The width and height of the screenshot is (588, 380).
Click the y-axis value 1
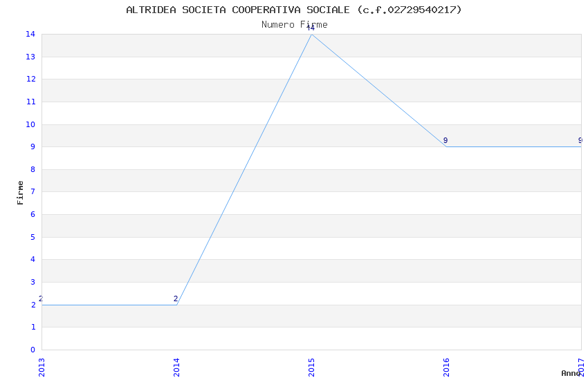[x=33, y=327]
